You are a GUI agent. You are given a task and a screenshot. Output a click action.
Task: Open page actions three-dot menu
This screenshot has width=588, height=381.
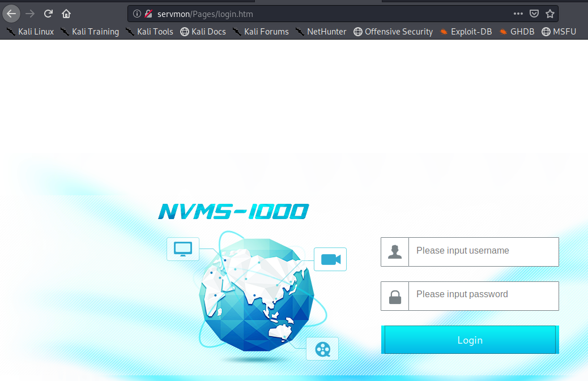518,14
